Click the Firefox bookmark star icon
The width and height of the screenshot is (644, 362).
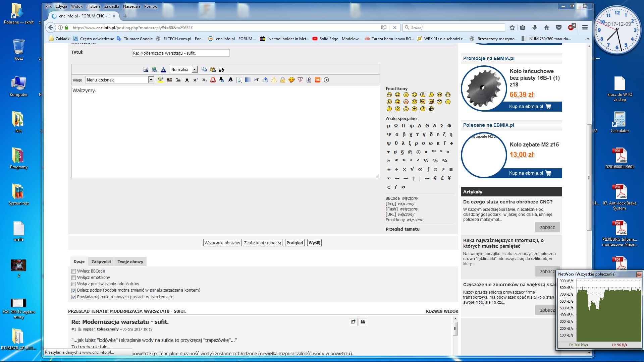(512, 27)
